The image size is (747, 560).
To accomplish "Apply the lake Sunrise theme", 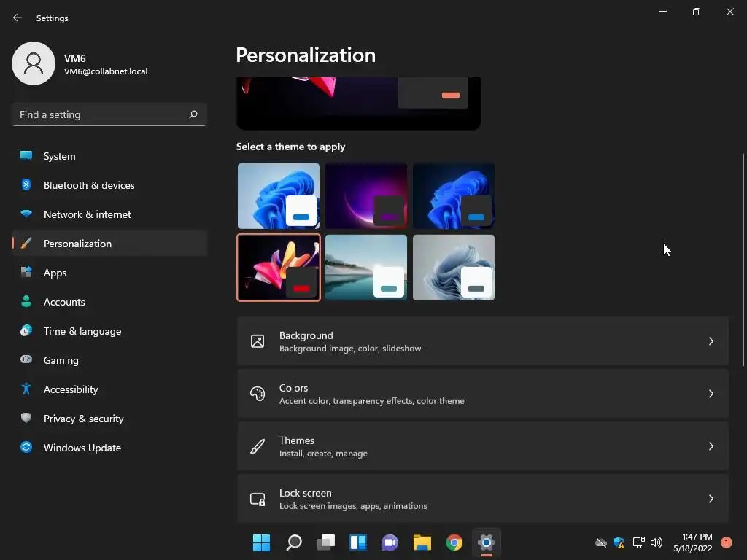I will pos(366,268).
